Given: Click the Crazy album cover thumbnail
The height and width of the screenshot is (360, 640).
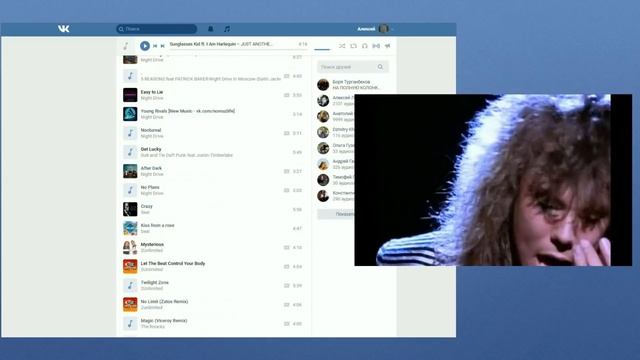Looking at the screenshot, I should coord(130,209).
